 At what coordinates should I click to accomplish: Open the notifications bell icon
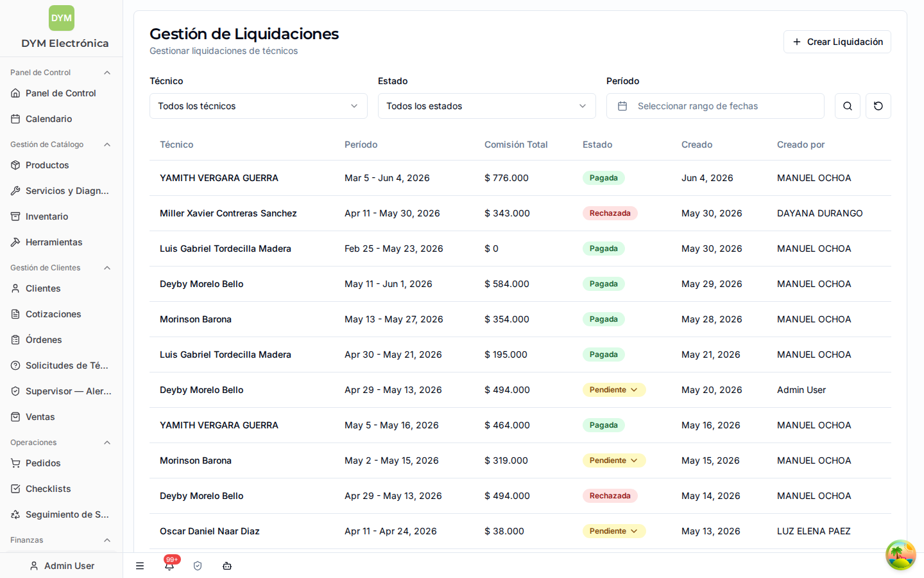169,566
